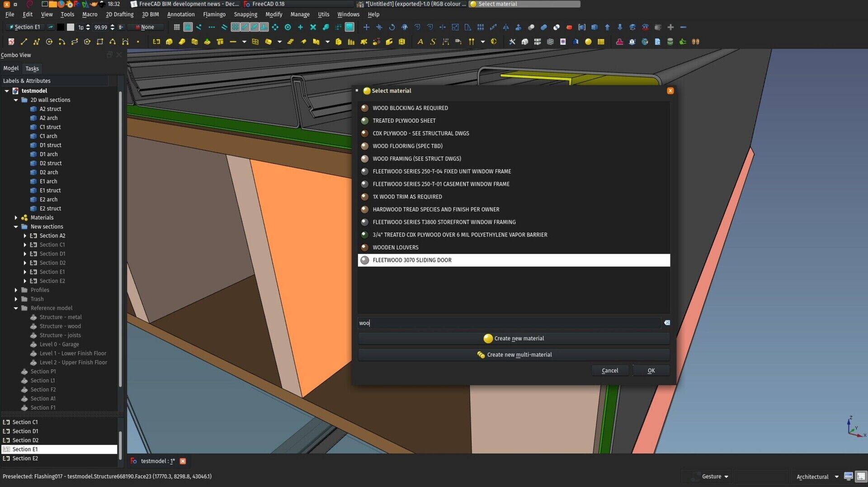Click the material search field containing woo

[x=509, y=322]
